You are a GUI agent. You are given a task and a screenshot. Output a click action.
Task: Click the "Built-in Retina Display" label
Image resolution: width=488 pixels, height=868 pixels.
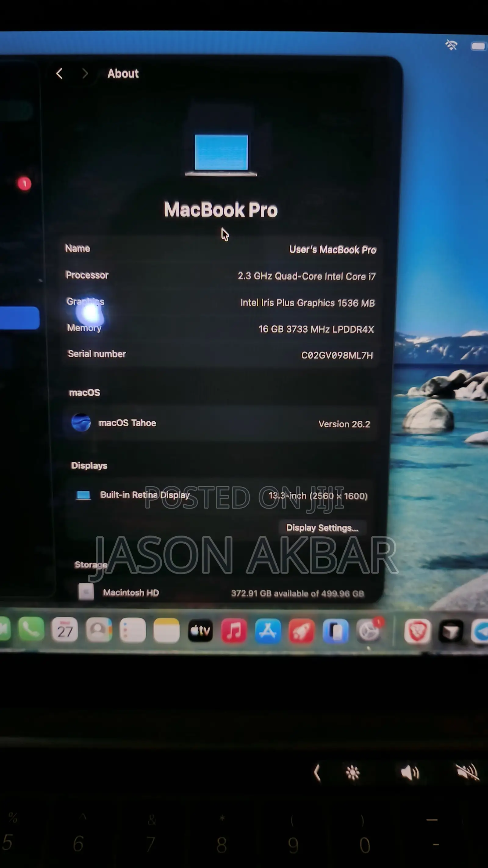(x=145, y=495)
